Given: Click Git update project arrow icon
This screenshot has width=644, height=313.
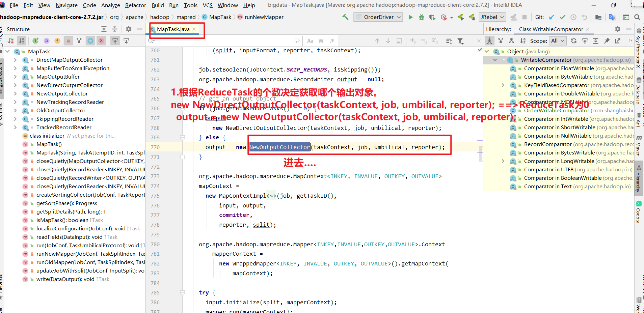Looking at the screenshot, I should (552, 17).
